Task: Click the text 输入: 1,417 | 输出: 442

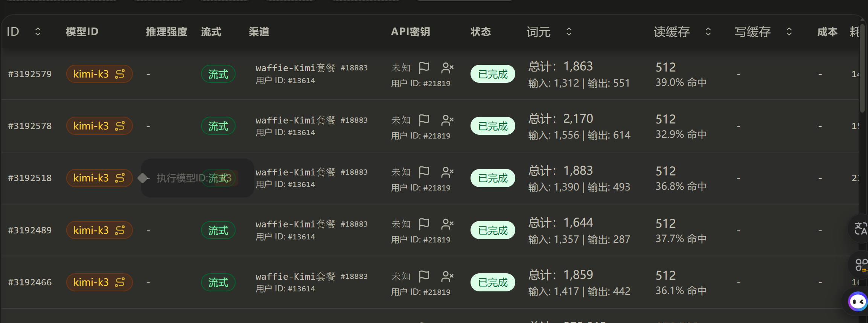Action: [579, 291]
